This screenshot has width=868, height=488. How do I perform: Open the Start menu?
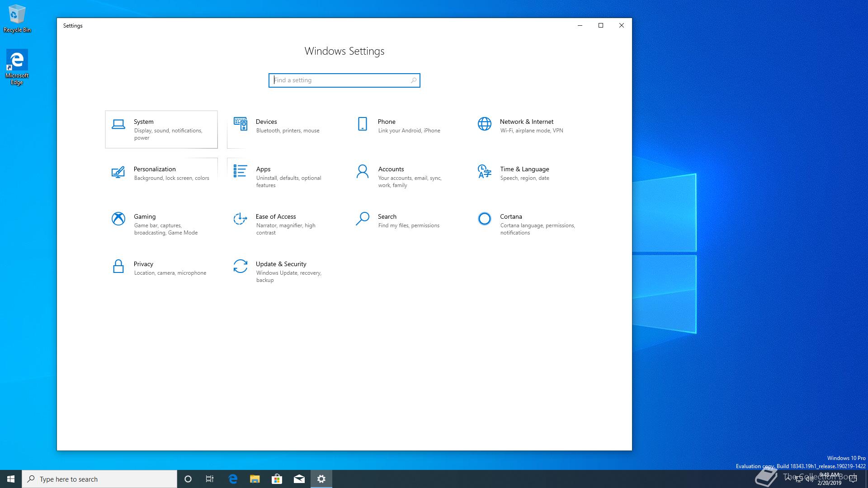tap(11, 479)
